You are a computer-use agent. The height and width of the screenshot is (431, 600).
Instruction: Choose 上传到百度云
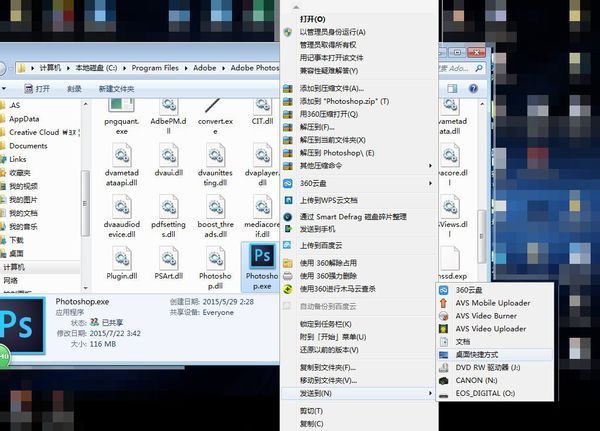(359, 245)
